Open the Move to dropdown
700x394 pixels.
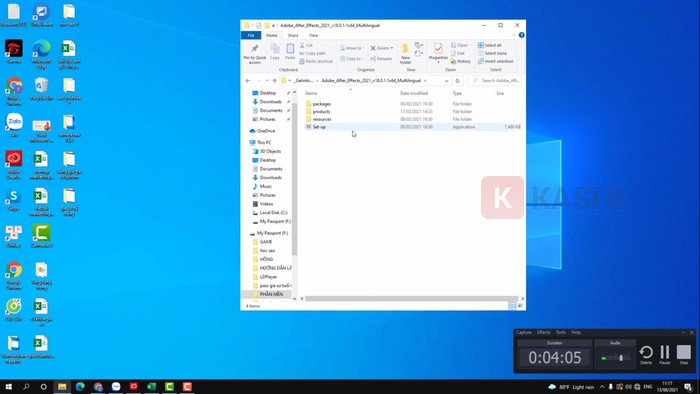click(x=352, y=48)
